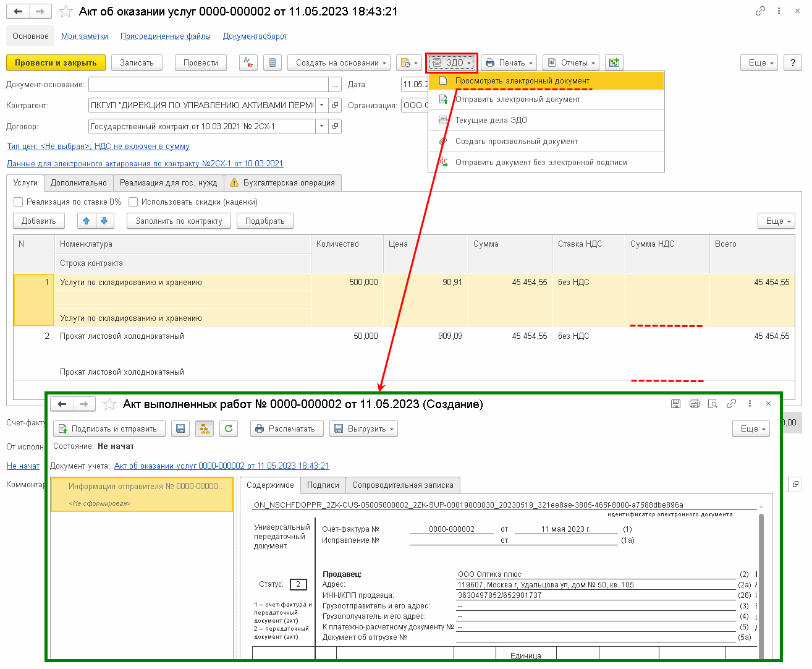Open Договор with the button next to Государственный контракт
The width and height of the screenshot is (812, 669).
pyautogui.click(x=335, y=126)
